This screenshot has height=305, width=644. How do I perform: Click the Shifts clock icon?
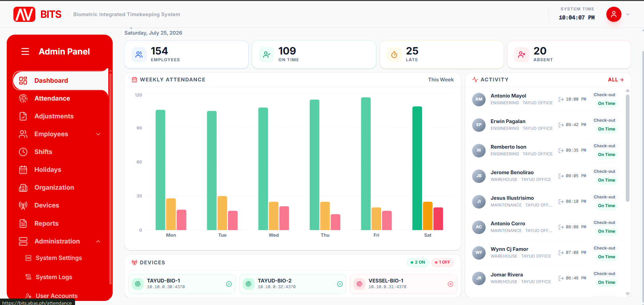point(23,152)
